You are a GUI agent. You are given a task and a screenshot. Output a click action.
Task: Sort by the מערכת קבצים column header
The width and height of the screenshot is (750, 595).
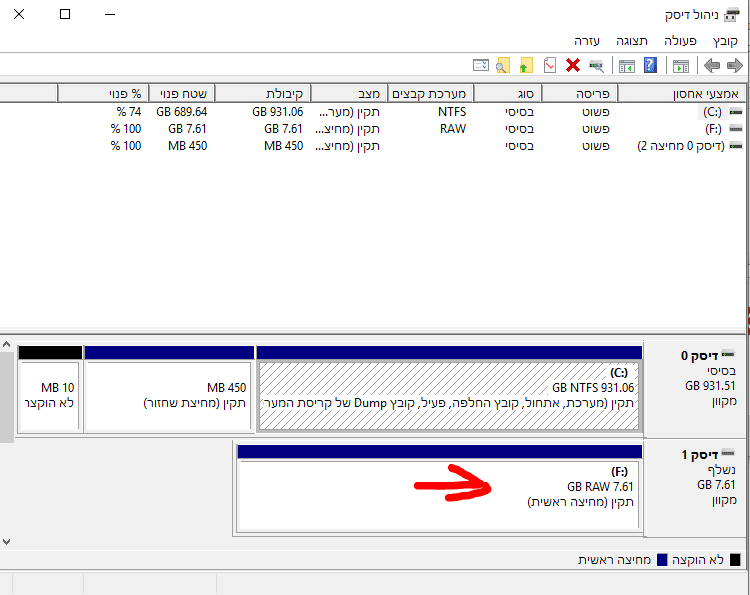pos(430,93)
